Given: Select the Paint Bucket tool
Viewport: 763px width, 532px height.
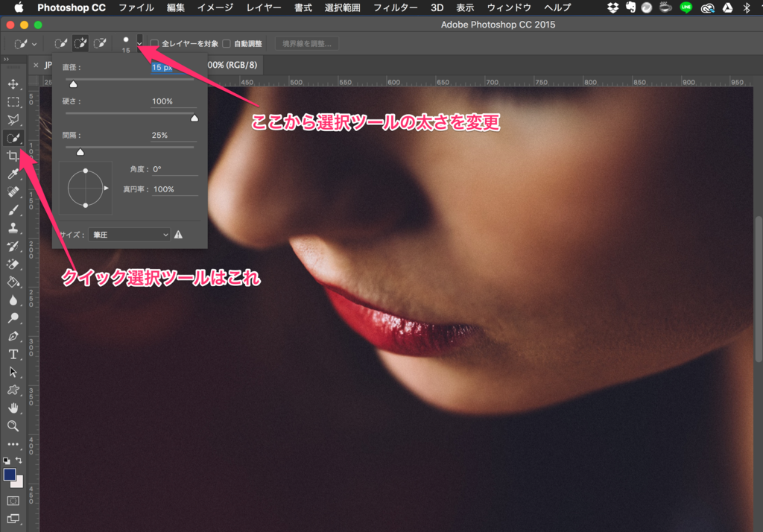Looking at the screenshot, I should pyautogui.click(x=13, y=282).
